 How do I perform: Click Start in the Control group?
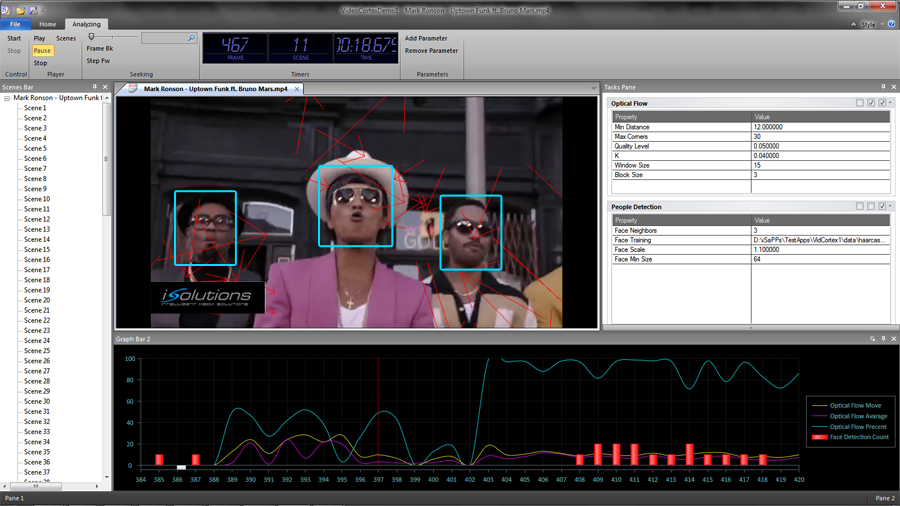14,38
